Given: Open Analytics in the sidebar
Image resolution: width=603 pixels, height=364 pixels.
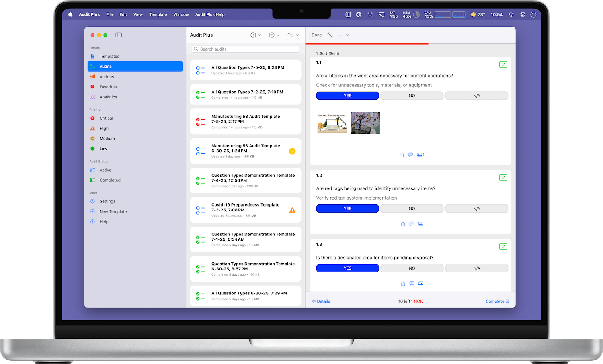Looking at the screenshot, I should tap(135, 97).
